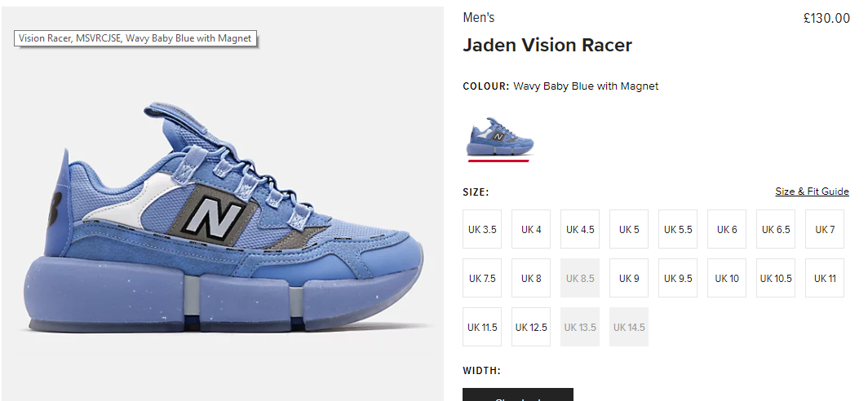Choose size UK 6
The width and height of the screenshot is (868, 401).
727,229
